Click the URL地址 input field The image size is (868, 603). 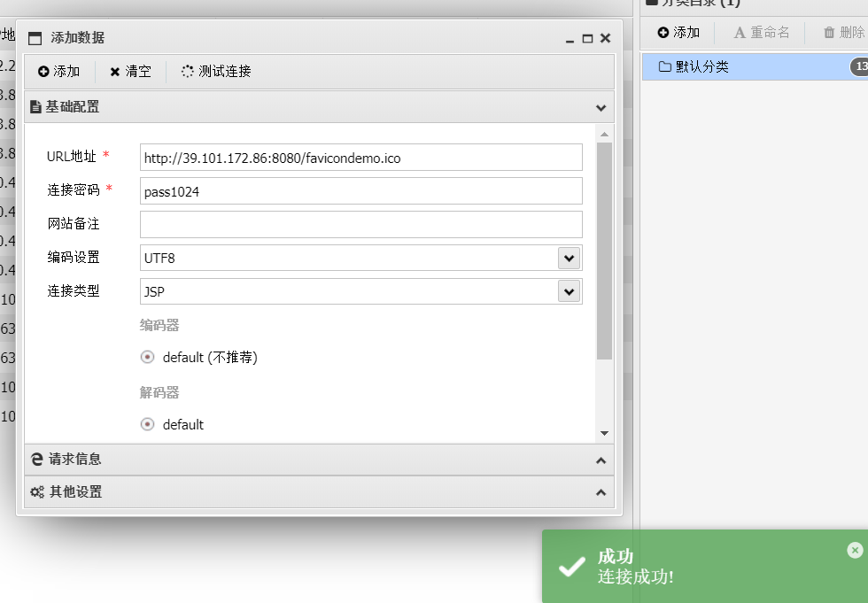pos(361,158)
